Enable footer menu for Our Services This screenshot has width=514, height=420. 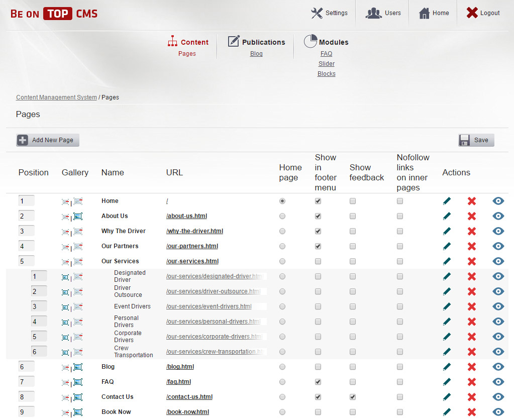coord(318,261)
